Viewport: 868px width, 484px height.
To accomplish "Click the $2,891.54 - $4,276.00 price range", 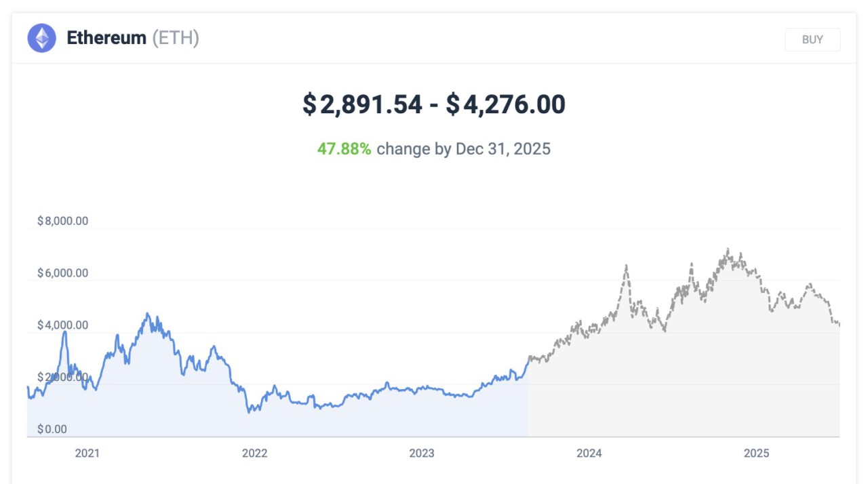I will (x=433, y=104).
